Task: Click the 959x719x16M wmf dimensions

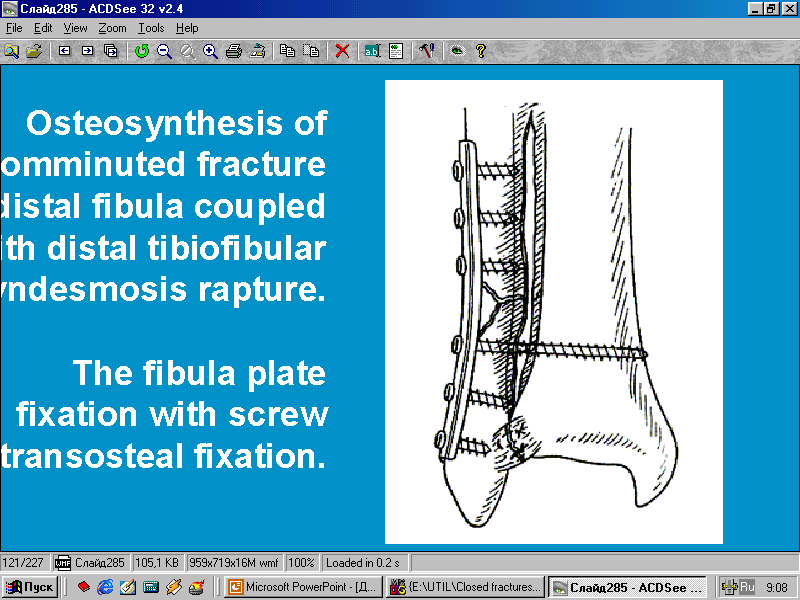Action: pyautogui.click(x=234, y=563)
